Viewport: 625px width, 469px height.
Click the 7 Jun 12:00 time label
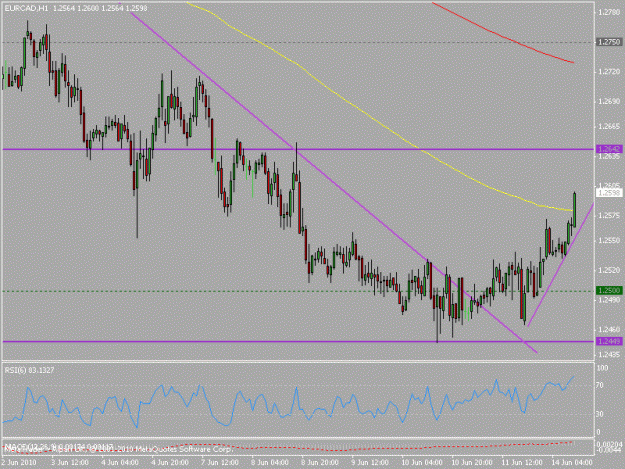(220, 463)
